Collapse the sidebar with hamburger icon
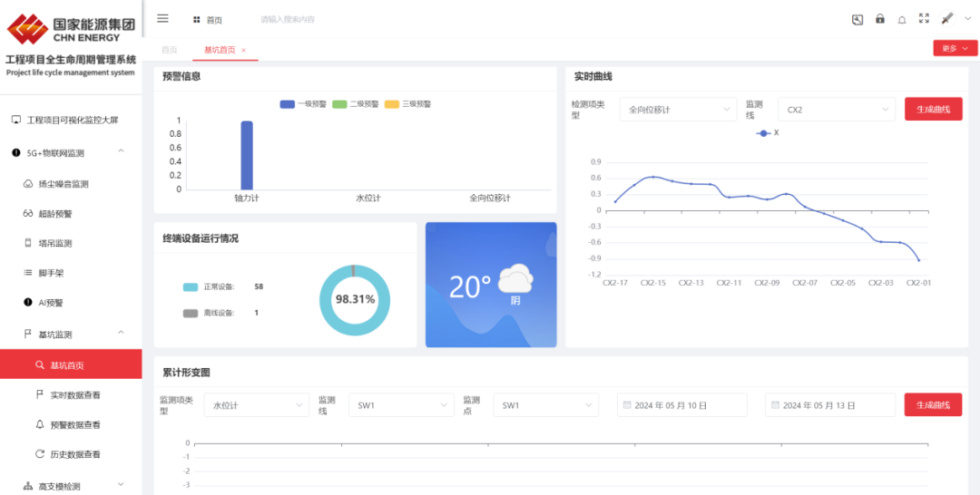980x495 pixels. (162, 18)
